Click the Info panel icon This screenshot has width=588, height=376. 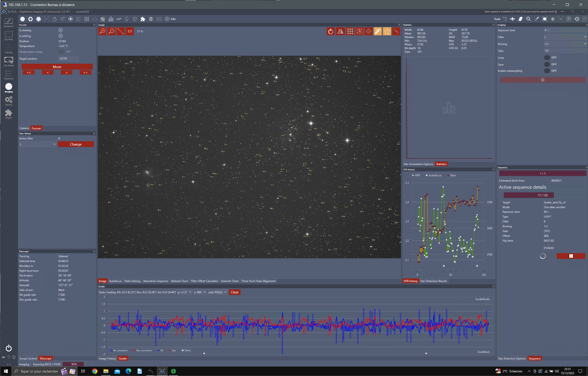(170, 19)
